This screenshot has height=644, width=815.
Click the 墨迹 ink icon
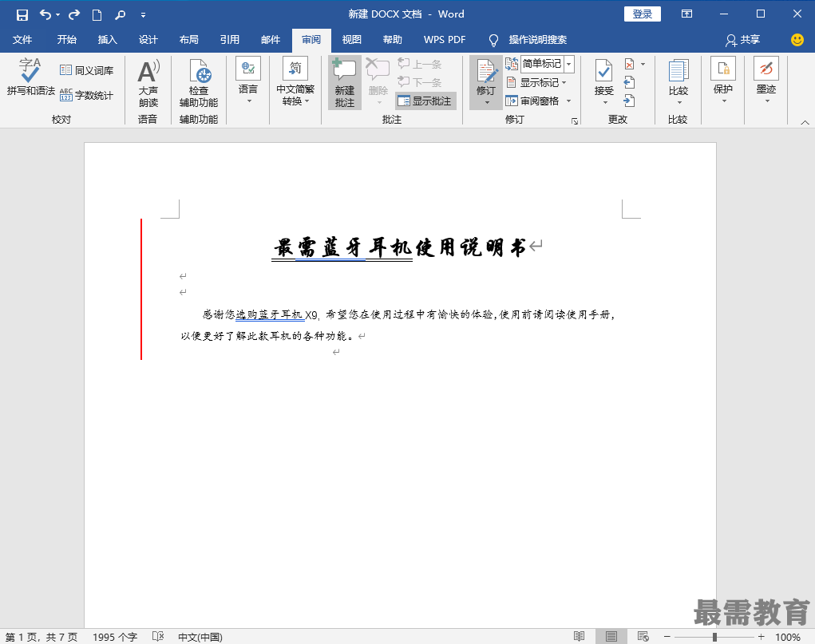click(x=766, y=69)
